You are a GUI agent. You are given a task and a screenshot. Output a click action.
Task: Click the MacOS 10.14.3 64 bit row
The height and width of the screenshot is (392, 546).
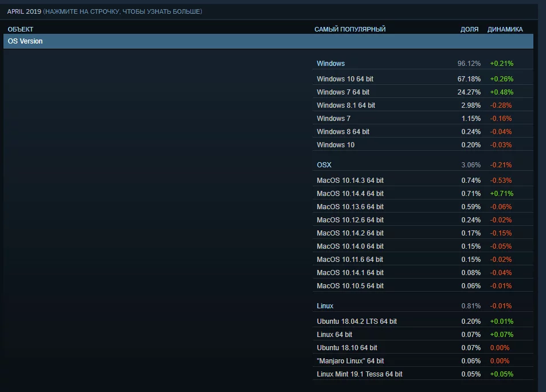(423, 181)
